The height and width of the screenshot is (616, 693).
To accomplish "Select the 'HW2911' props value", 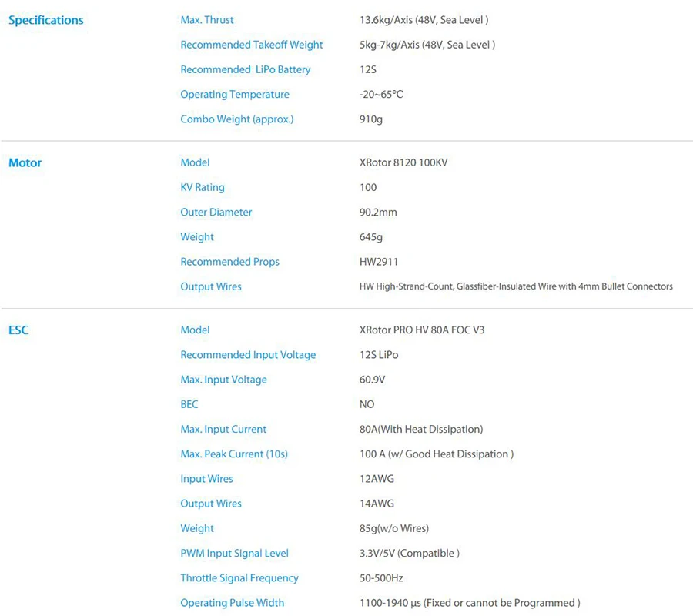I will (x=378, y=262).
